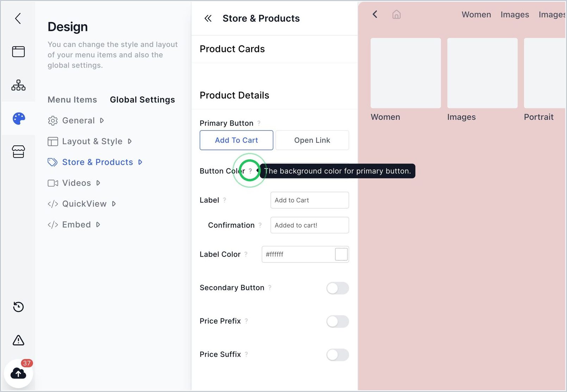Click the Label Color white swatch
Screen dimensions: 567x392
pos(341,254)
